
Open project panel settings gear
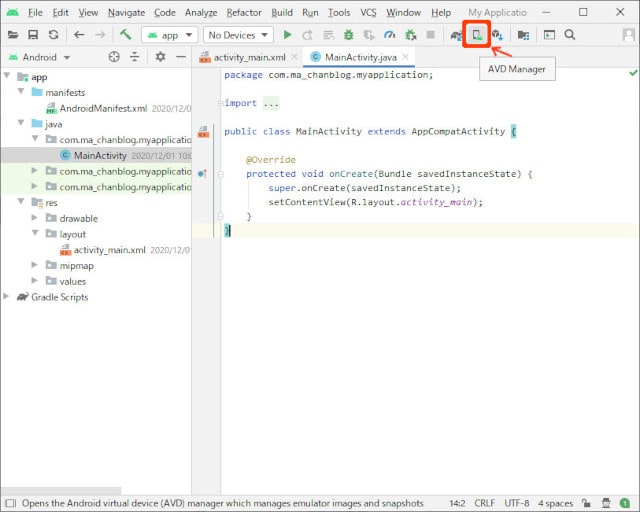click(x=160, y=57)
